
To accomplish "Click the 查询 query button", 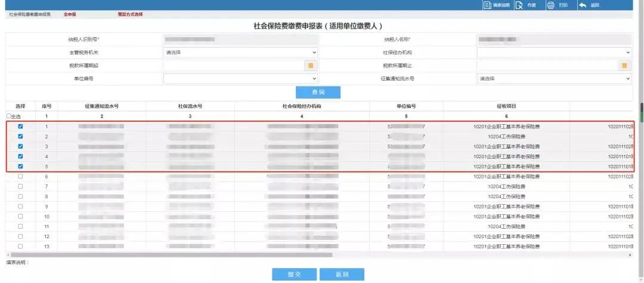I will (x=318, y=93).
